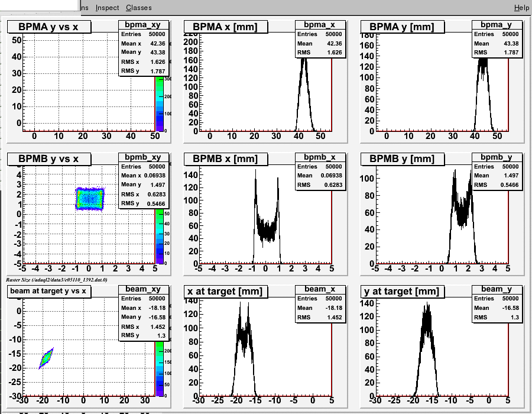Select the y at target [mm] title
Screen dimensions: 532x414
click(x=403, y=291)
